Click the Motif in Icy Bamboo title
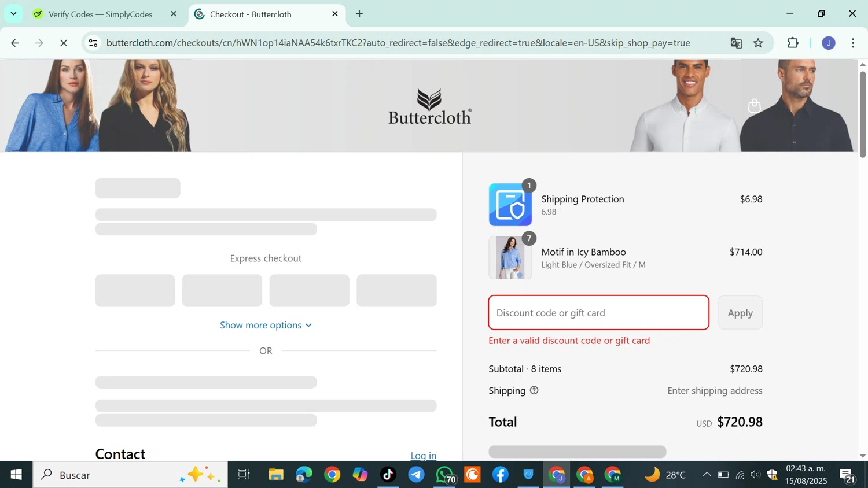 pos(583,252)
